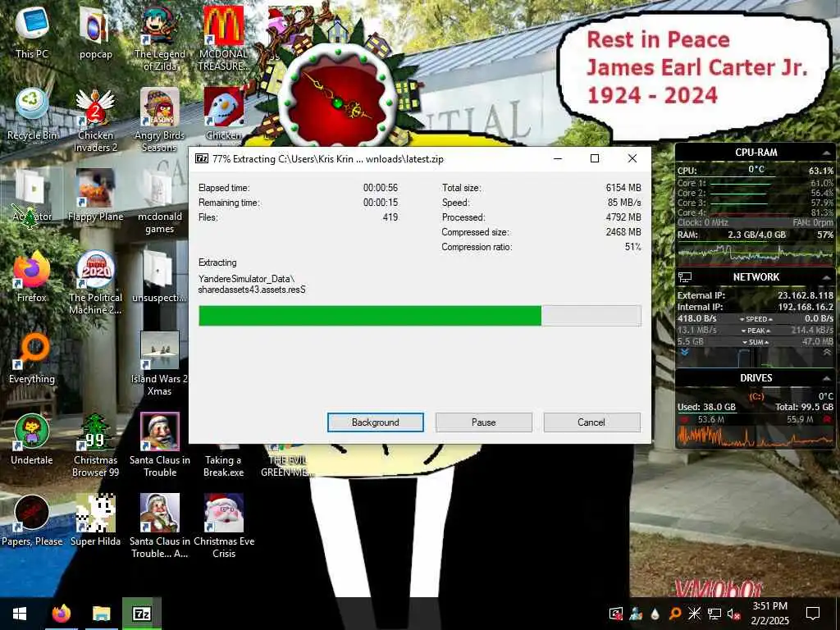Click the muted volume tray icon
The image size is (840, 630).
click(x=733, y=614)
